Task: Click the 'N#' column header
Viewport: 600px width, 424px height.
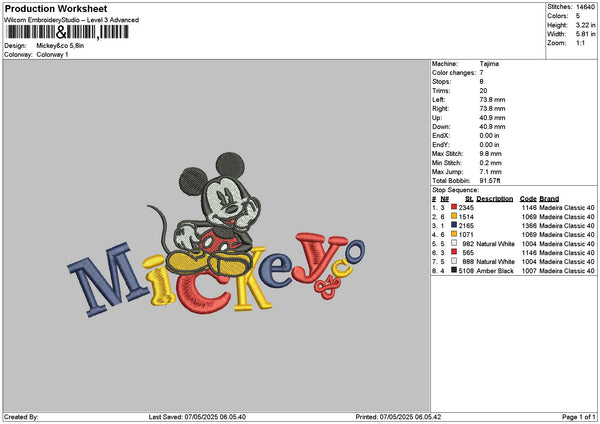Action: [x=445, y=199]
